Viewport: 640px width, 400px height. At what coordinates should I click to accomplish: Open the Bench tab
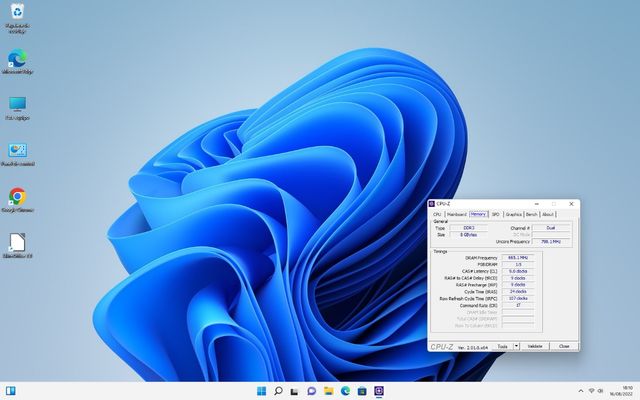(x=531, y=214)
